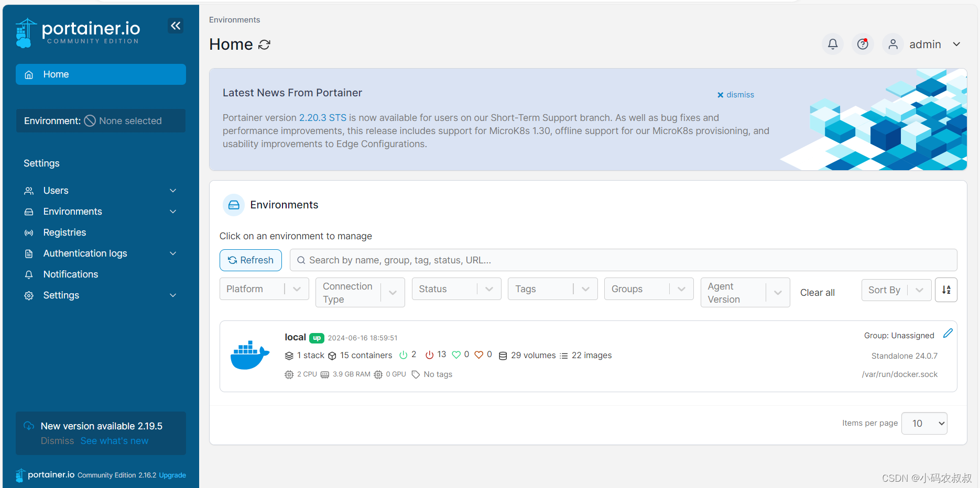
Task: Open the help question-mark icon
Action: pyautogui.click(x=863, y=45)
